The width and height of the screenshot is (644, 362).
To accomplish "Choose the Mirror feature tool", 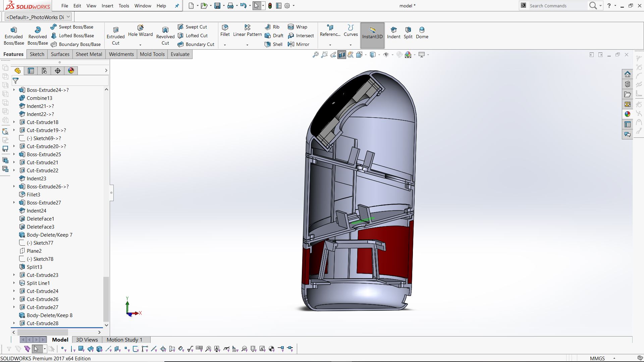I will pyautogui.click(x=299, y=44).
